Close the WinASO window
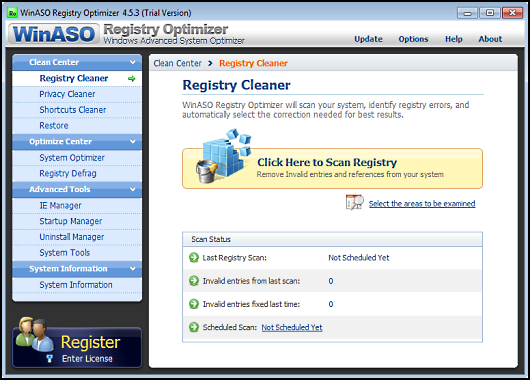The image size is (530, 380). 512,13
